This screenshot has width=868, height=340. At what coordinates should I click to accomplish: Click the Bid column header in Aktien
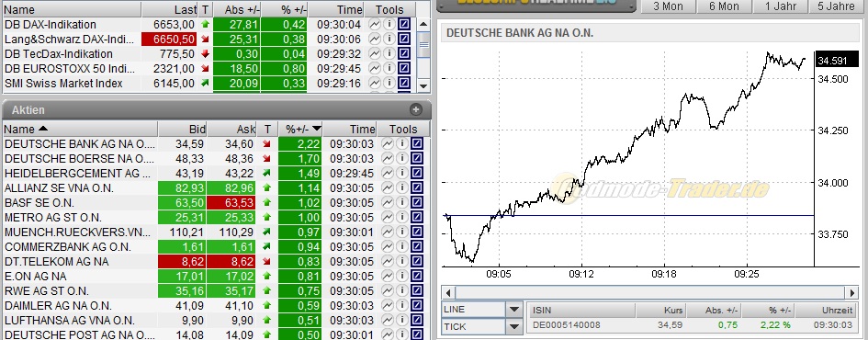tap(183, 129)
